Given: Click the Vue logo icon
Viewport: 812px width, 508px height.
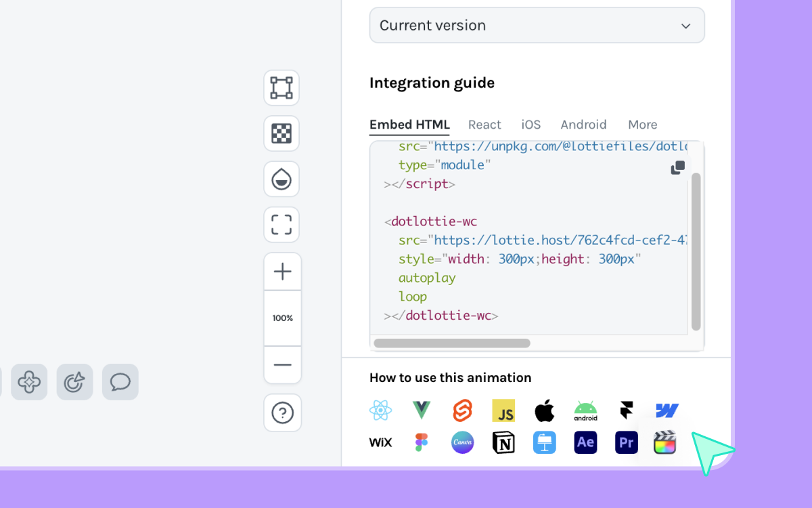Looking at the screenshot, I should (422, 410).
